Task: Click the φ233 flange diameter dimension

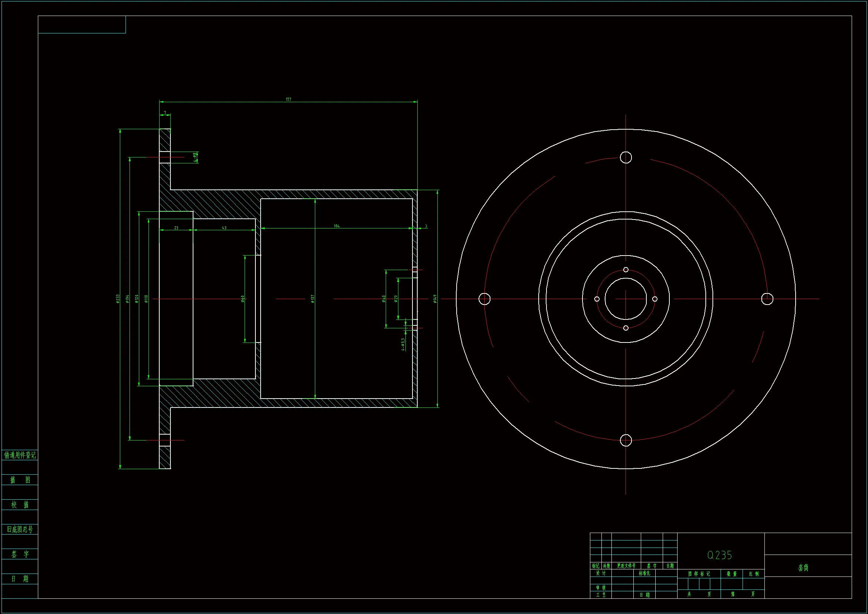Action: tap(118, 299)
